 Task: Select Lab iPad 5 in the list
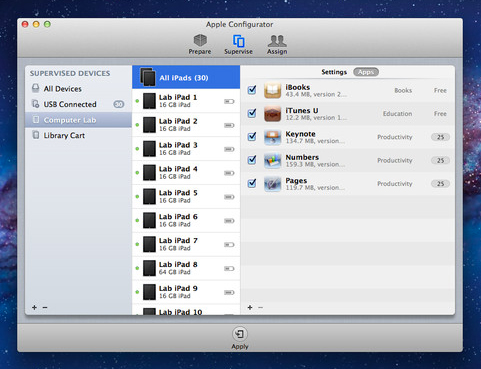pos(186,197)
